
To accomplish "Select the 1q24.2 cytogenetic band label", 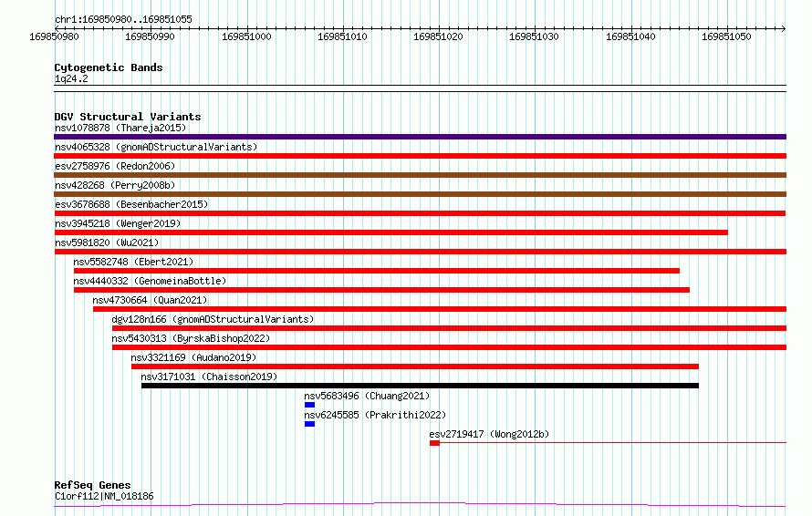I will click(x=71, y=78).
